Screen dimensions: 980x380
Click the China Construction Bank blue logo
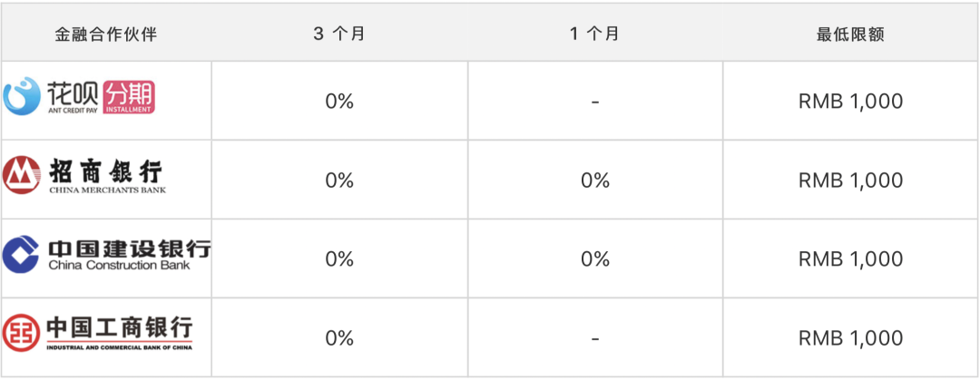point(22,254)
